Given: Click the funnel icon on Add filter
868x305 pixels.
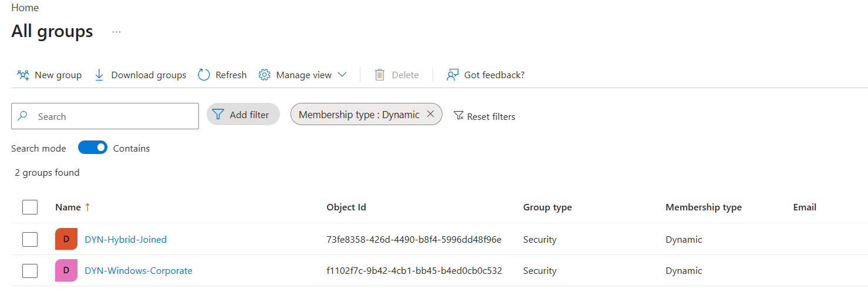Looking at the screenshot, I should [x=218, y=115].
